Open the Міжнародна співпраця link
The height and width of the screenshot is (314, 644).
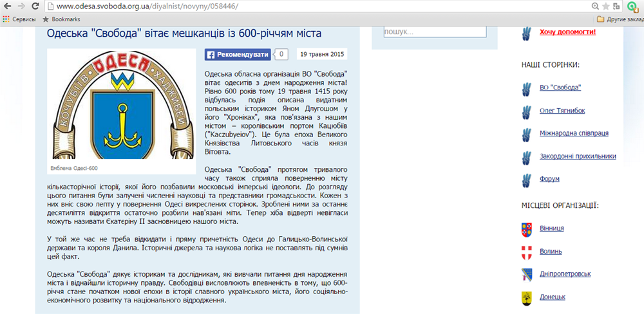(x=574, y=133)
